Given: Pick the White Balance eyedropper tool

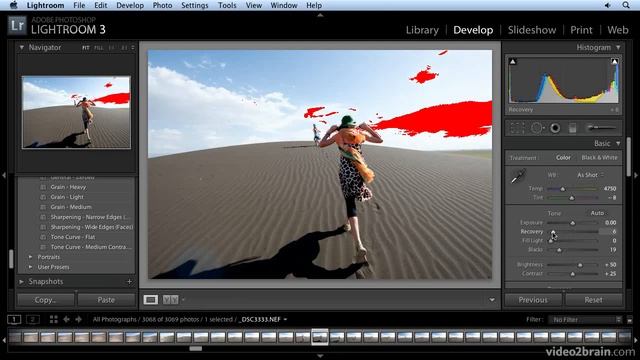Looking at the screenshot, I should 518,177.
